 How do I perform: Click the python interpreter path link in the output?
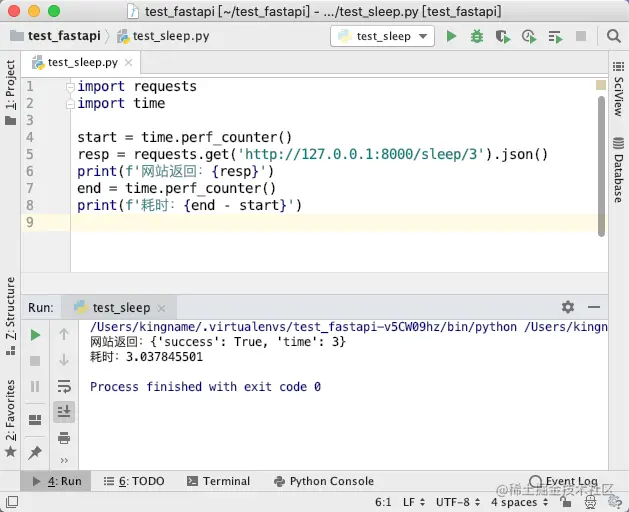304,327
